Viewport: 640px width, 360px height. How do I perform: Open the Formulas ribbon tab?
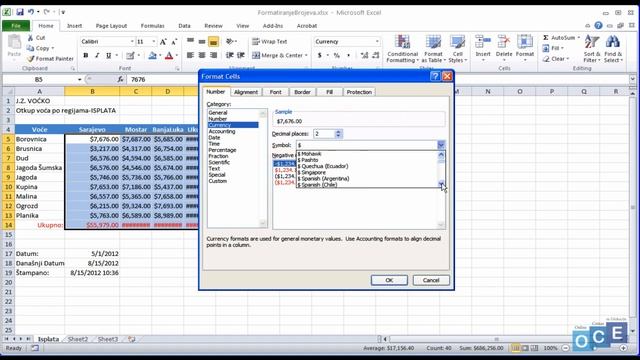pos(152,26)
